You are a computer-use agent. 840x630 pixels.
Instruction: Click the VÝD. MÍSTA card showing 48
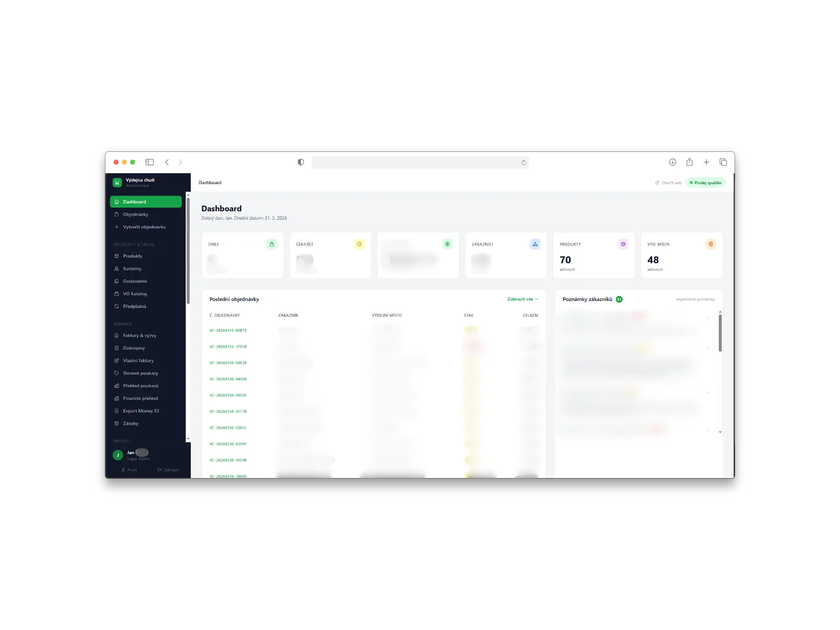point(682,255)
